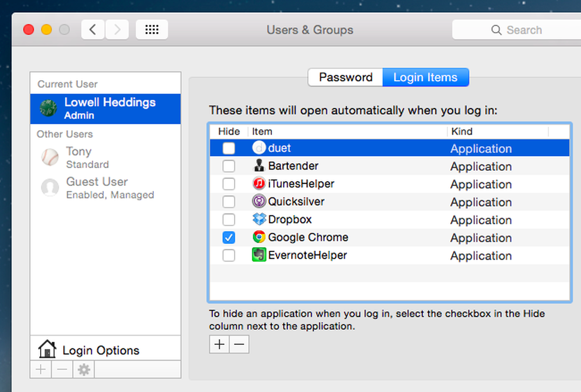Click the EvernoteHelper elephant icon
The width and height of the screenshot is (581, 392).
click(259, 255)
